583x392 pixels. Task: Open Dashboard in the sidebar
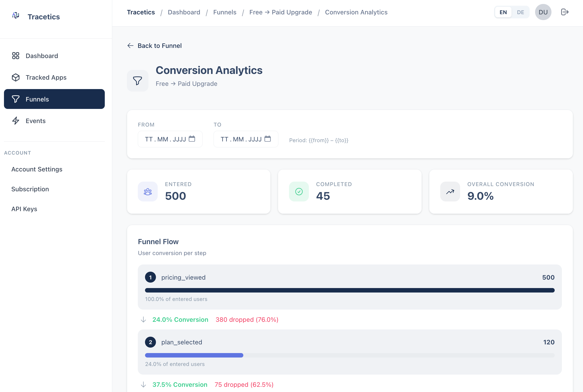[54, 56]
